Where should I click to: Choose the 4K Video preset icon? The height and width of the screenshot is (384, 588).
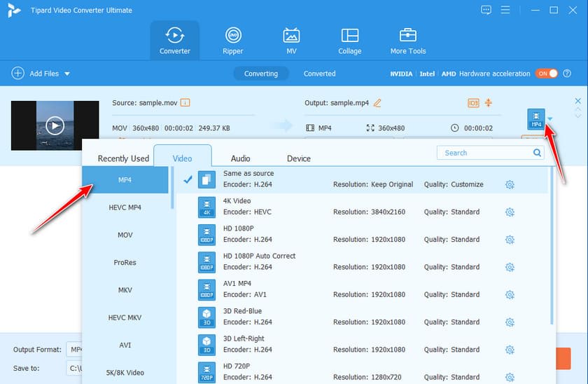click(x=206, y=207)
